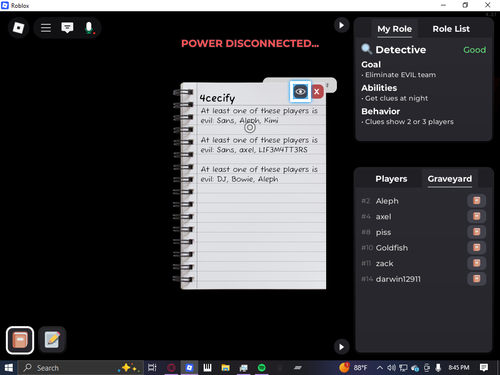Switch to Role List tab
This screenshot has height=375, width=500.
click(451, 29)
